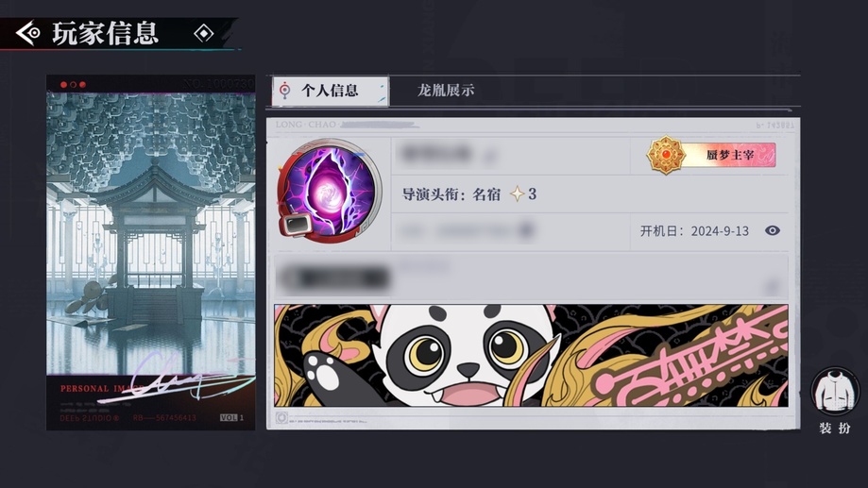Click the star icon next to 名宿

click(517, 194)
